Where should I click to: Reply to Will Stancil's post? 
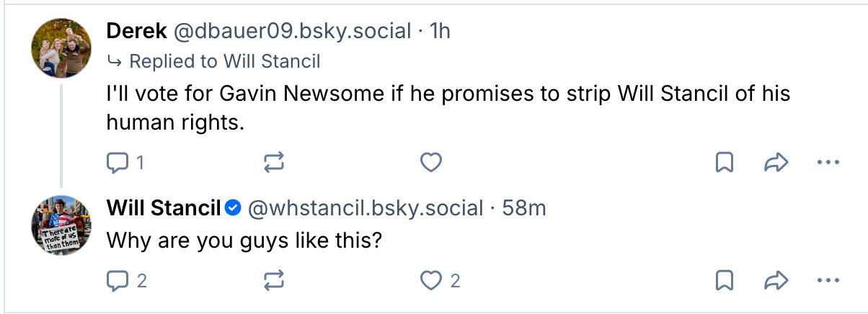click(117, 280)
